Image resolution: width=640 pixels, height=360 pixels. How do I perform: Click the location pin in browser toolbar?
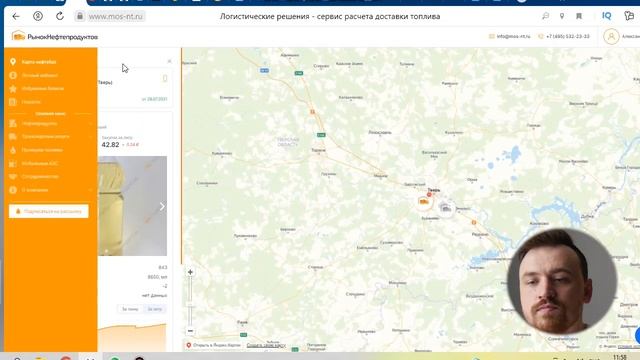pyautogui.click(x=562, y=16)
